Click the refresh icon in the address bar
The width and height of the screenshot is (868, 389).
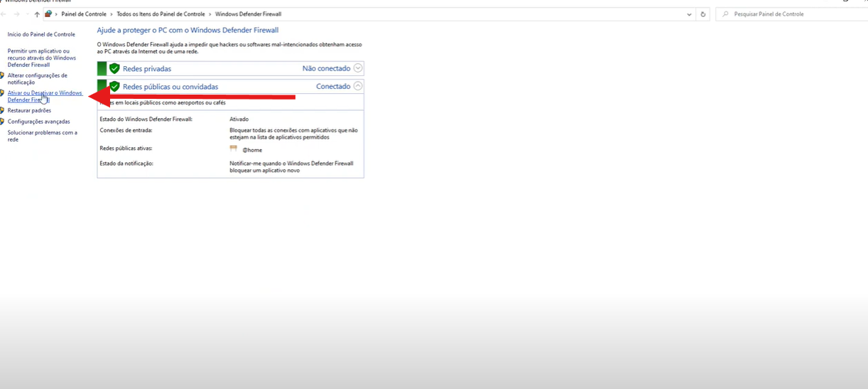(703, 14)
